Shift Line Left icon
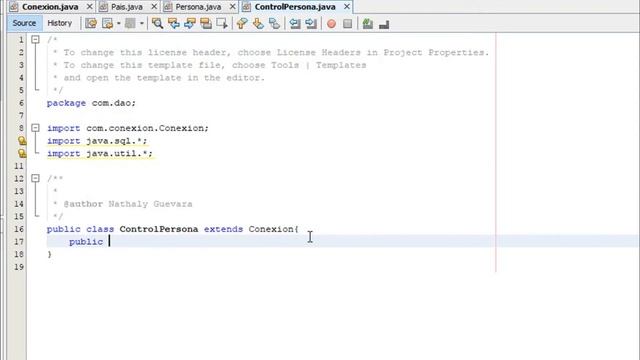The width and height of the screenshot is (640, 360). pos(295,24)
